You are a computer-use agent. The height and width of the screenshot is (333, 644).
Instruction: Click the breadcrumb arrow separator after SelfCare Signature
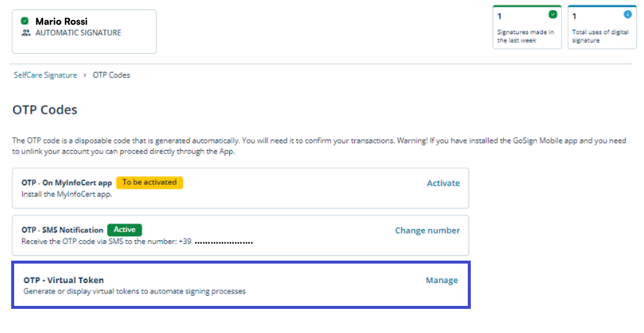pos(85,75)
